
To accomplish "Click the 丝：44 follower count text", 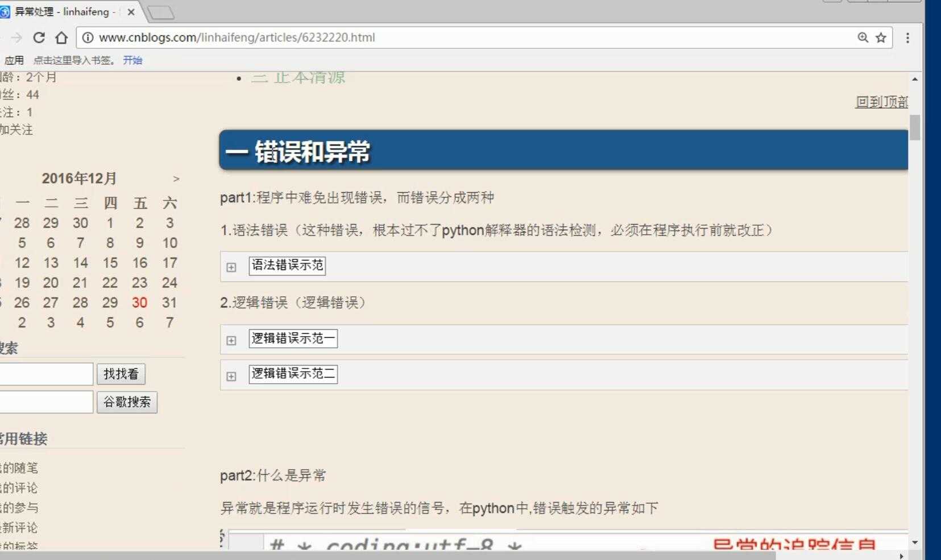I will pos(20,95).
